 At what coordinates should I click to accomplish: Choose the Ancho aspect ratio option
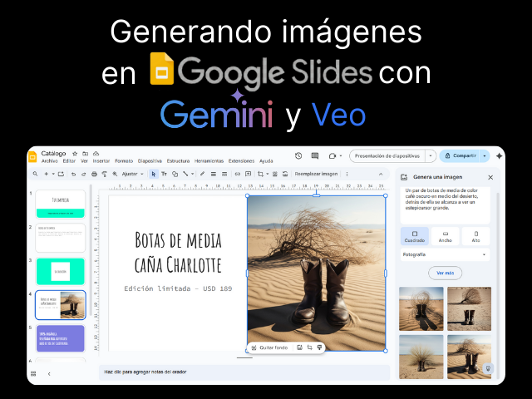tap(445, 237)
